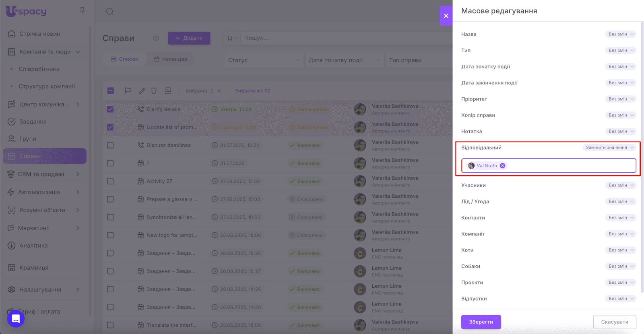Viewport: 644px width, 334px height.
Task: Click the Скасувати button
Action: click(x=614, y=322)
